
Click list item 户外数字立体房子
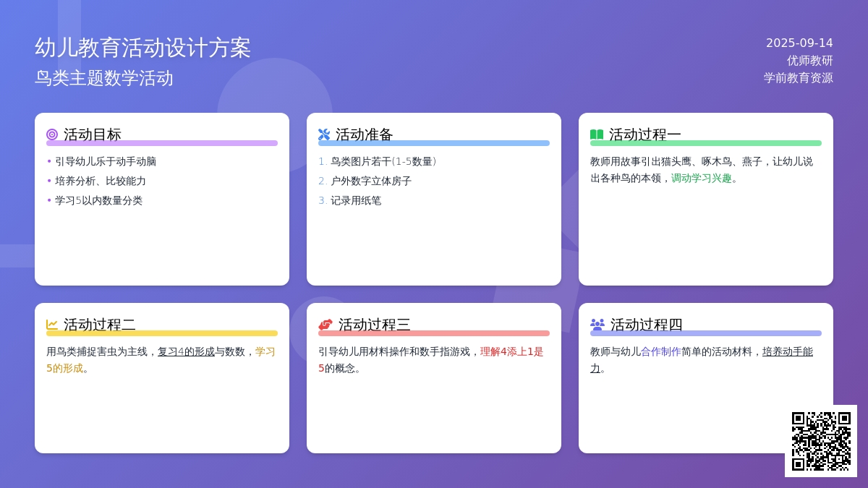[370, 181]
